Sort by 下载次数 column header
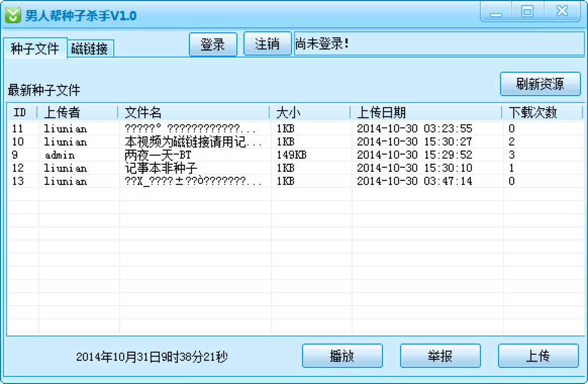Viewport: 588px width, 384px height. 542,112
